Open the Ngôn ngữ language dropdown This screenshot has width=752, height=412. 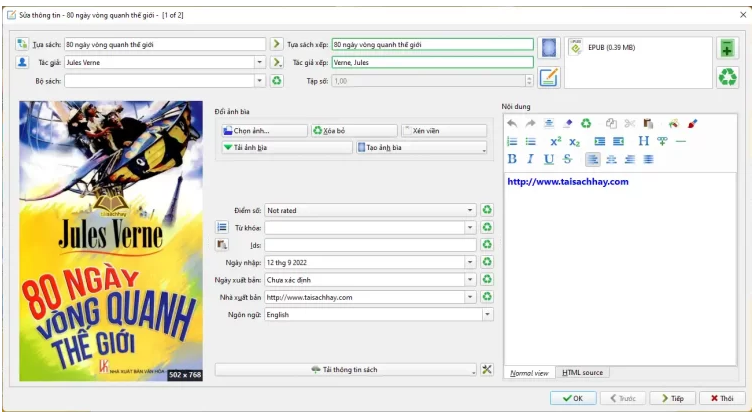487,314
